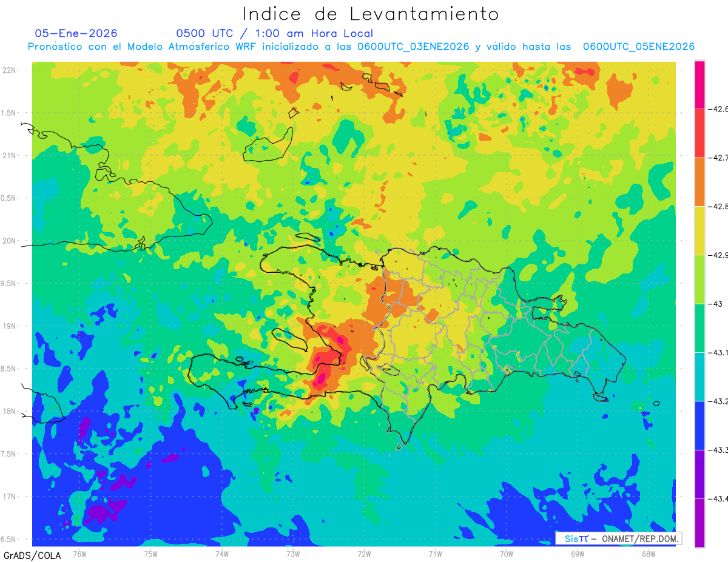Click the "68W" longitude label
Image resolution: width=728 pixels, height=562 pixels.
click(648, 554)
